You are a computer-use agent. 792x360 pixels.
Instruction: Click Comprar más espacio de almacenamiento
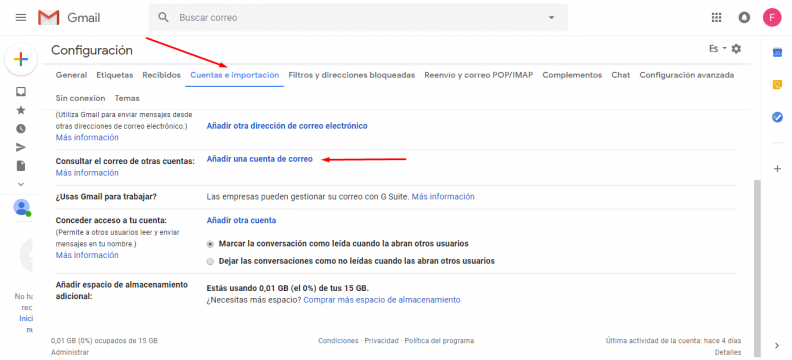click(382, 300)
